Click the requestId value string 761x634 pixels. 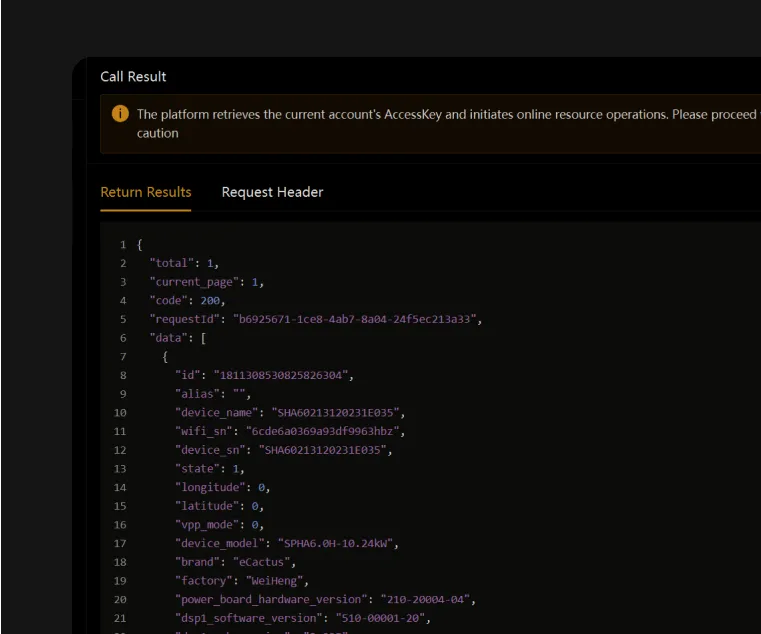click(357, 320)
